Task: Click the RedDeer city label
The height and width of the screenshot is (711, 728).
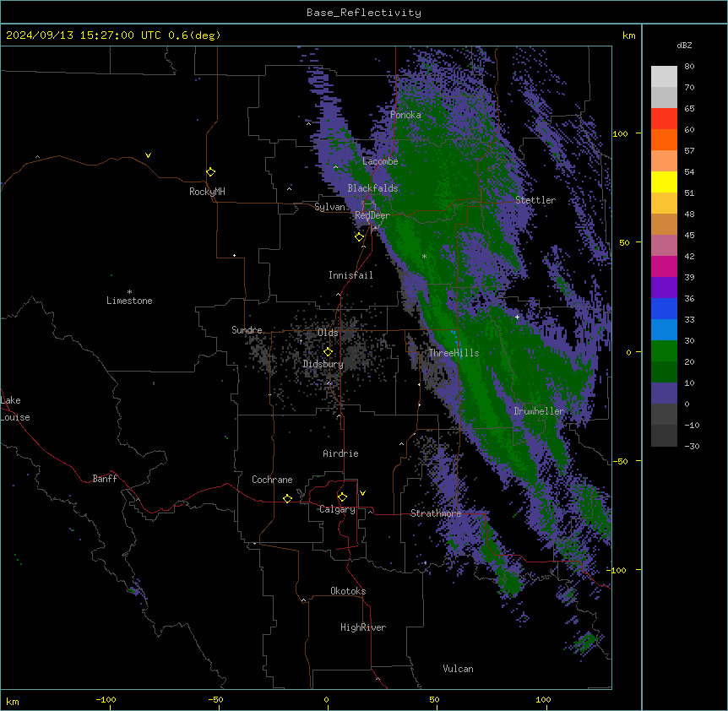Action: point(372,215)
